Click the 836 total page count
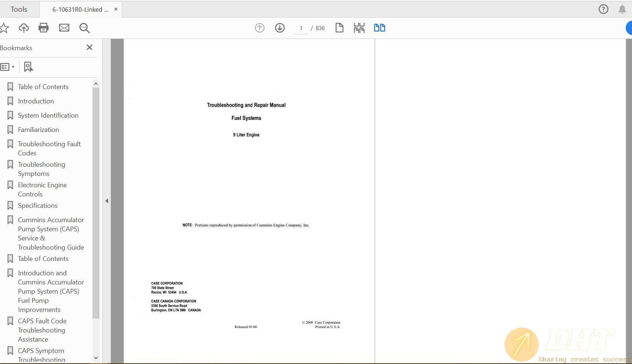632x364 pixels. (x=320, y=28)
